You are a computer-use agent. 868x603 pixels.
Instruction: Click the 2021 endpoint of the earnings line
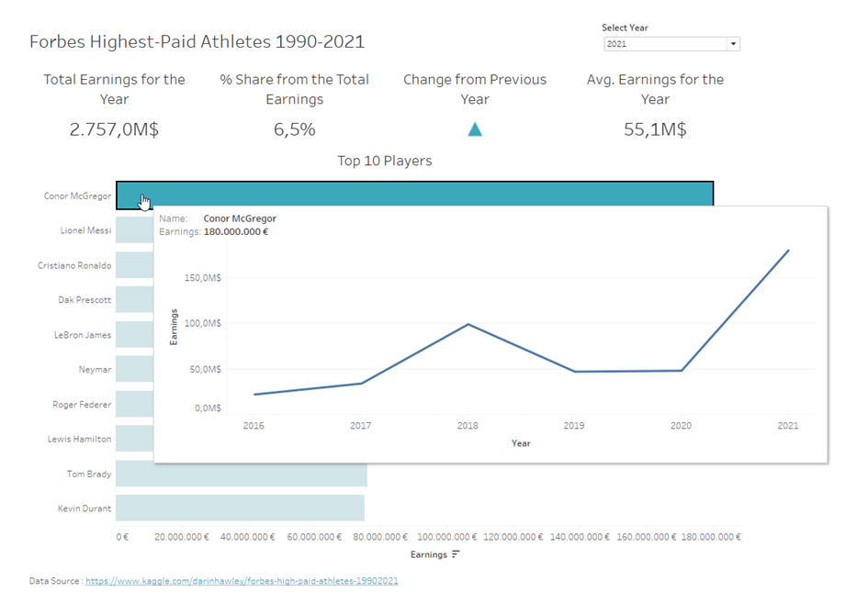coord(788,250)
